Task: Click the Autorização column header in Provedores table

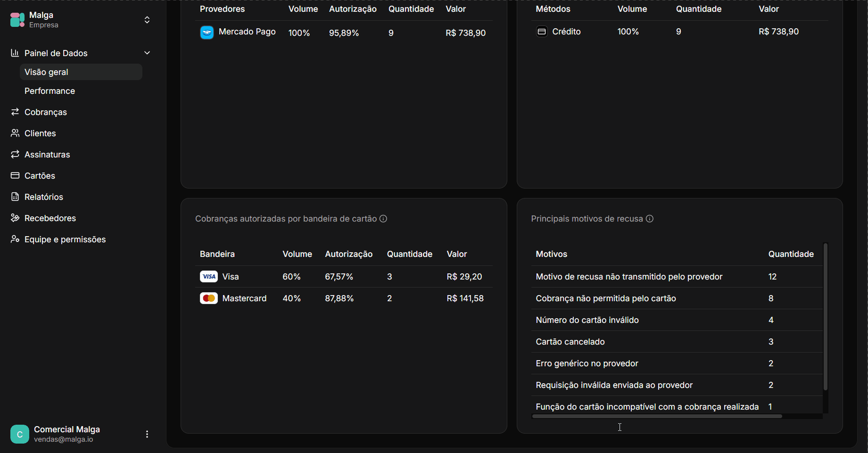Action: click(353, 9)
